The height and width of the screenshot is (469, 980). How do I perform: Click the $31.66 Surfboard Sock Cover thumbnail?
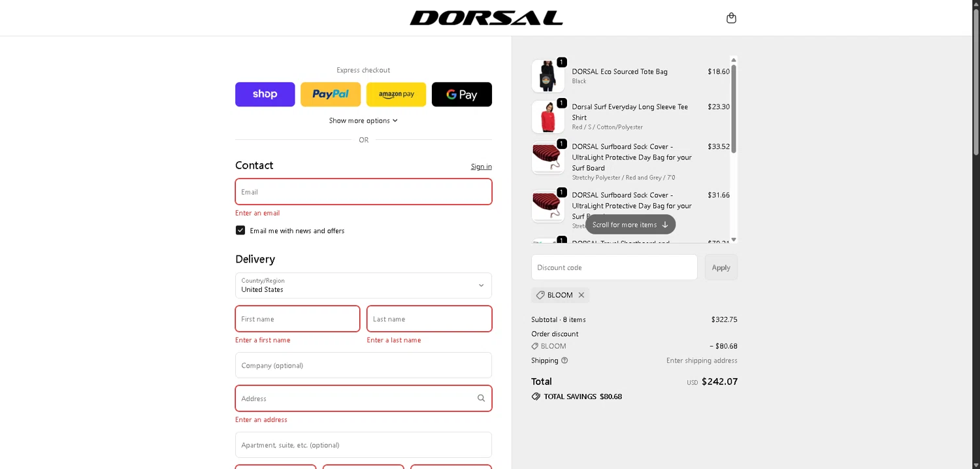click(x=547, y=206)
